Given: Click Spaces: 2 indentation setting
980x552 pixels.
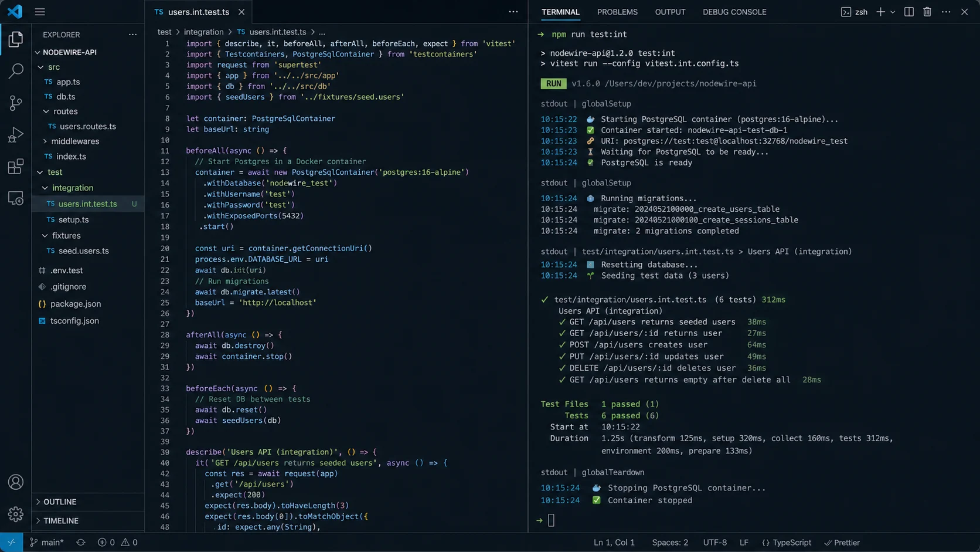Looking at the screenshot, I should point(670,543).
